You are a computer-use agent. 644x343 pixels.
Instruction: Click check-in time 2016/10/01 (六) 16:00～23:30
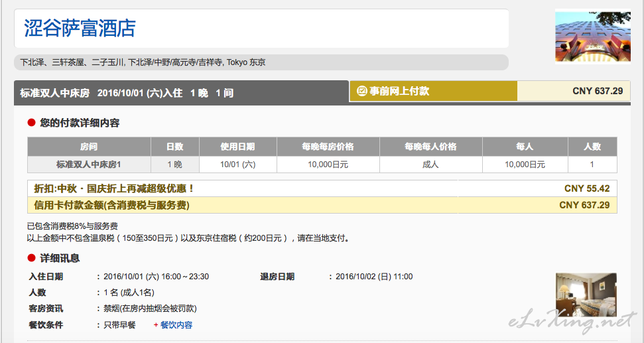pyautogui.click(x=156, y=277)
